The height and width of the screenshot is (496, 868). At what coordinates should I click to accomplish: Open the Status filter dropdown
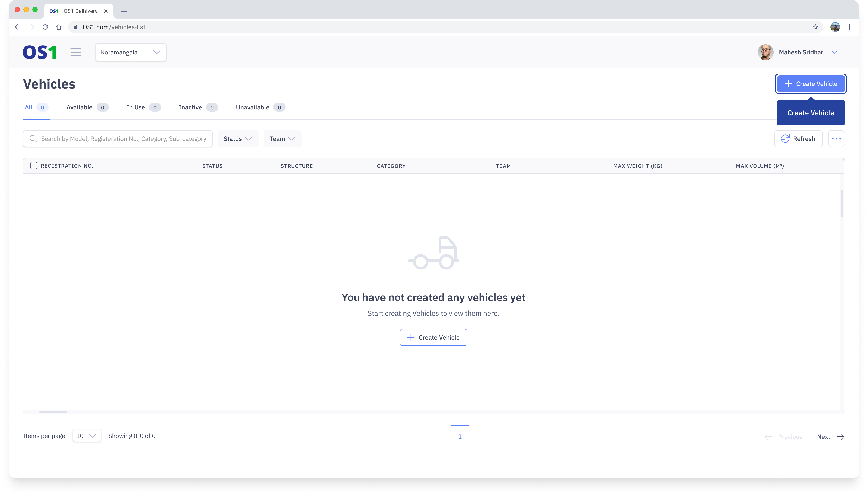coord(238,139)
